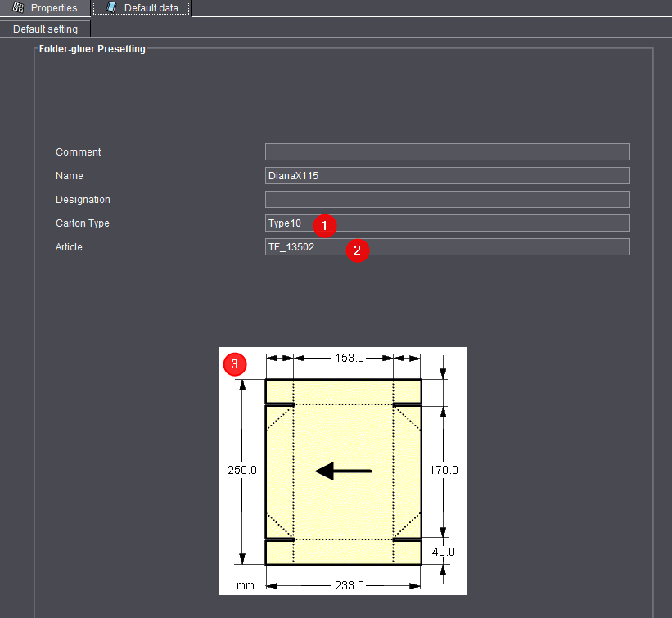The height and width of the screenshot is (618, 672).
Task: Click the 170.0 dimension on the right
Action: coord(444,471)
